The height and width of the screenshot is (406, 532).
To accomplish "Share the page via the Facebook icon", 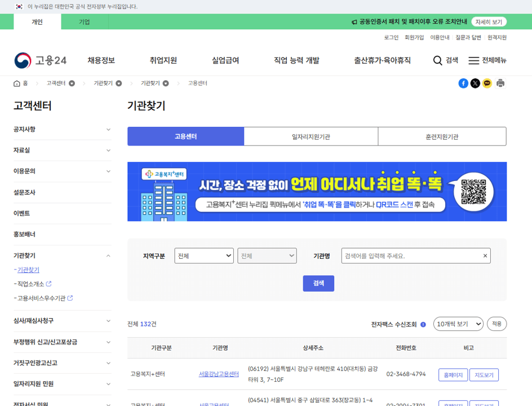I will coord(463,83).
